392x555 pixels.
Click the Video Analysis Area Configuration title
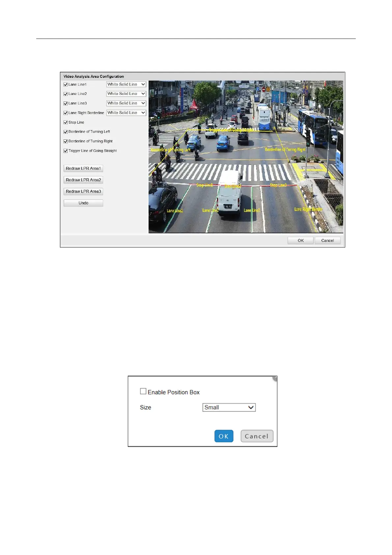[94, 76]
